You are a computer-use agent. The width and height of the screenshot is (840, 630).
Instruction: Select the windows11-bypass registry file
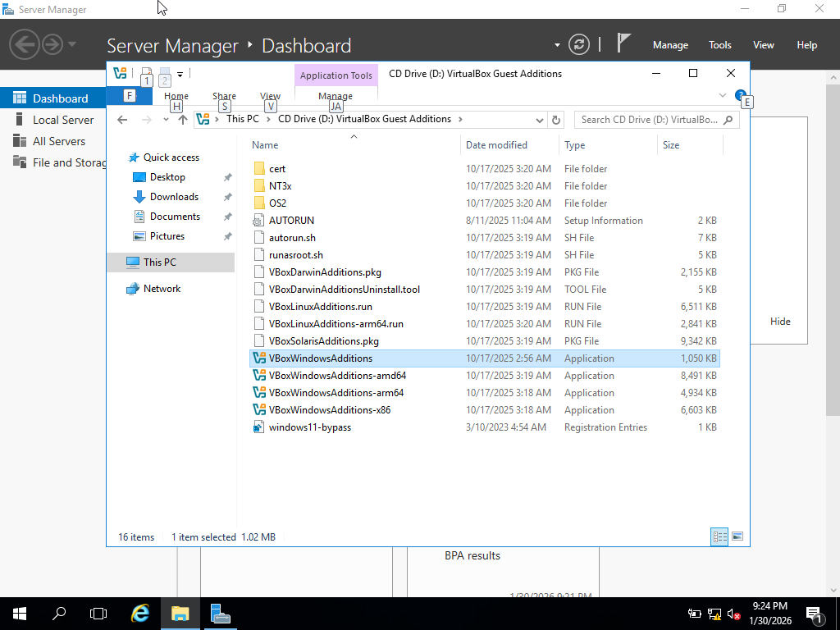click(x=309, y=427)
